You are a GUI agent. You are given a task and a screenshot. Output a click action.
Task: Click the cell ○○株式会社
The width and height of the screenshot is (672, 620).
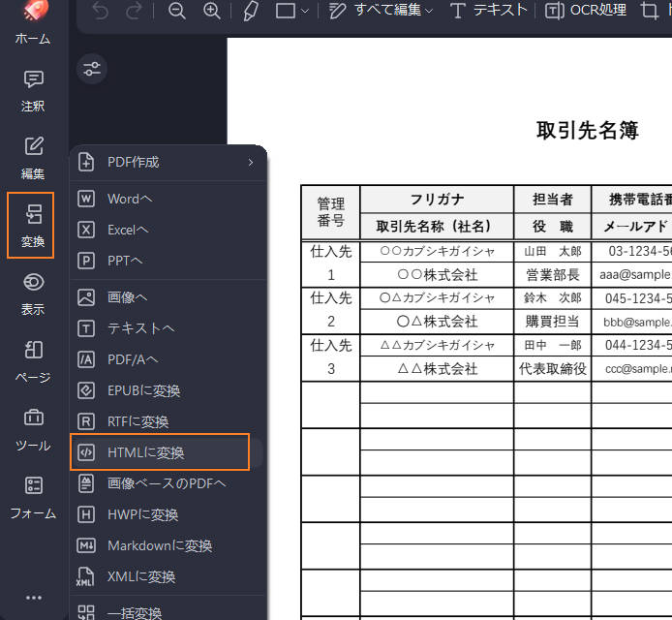[437, 275]
